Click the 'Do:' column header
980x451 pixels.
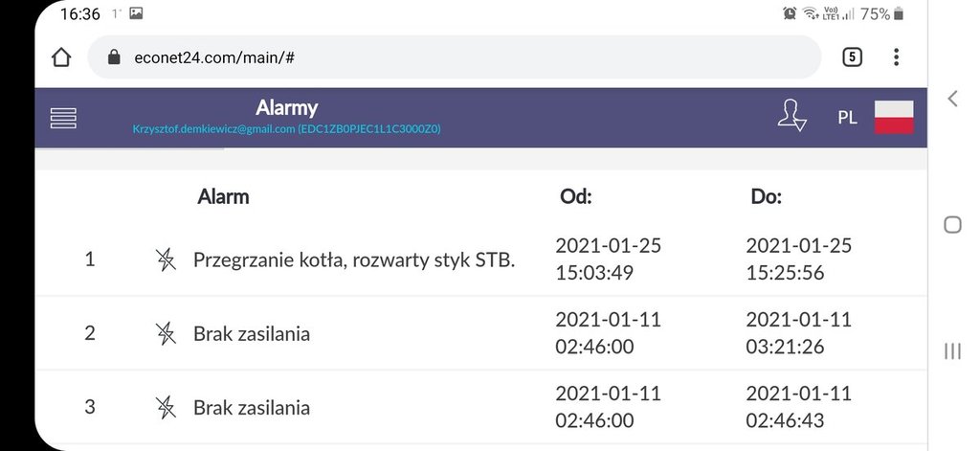point(767,197)
